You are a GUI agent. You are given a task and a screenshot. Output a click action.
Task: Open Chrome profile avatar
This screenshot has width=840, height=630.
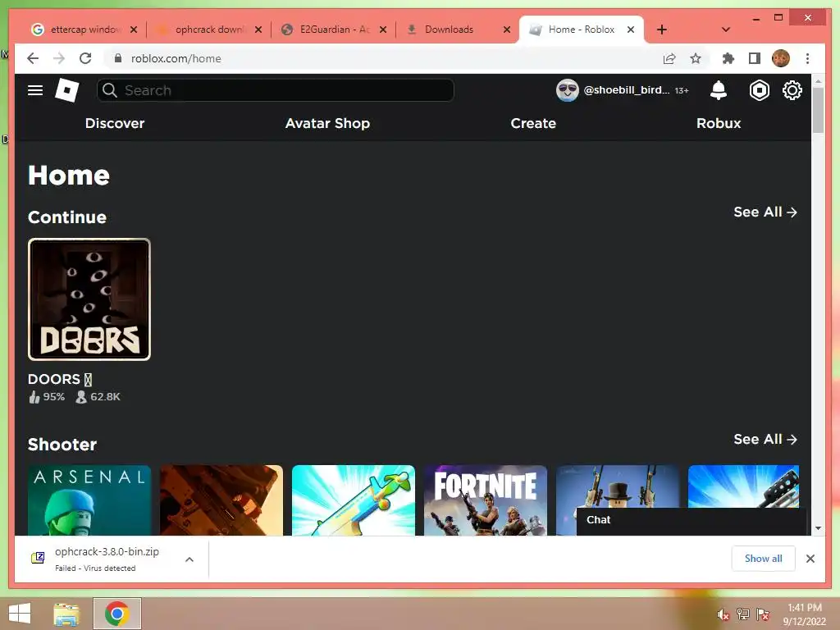(781, 58)
